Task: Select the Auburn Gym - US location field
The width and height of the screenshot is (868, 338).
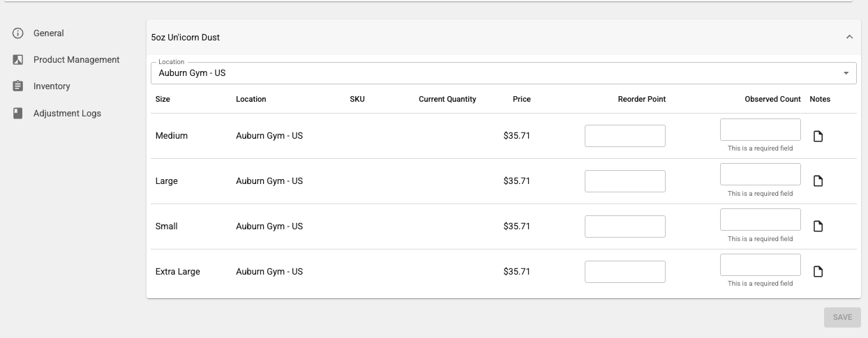Action: [488, 73]
